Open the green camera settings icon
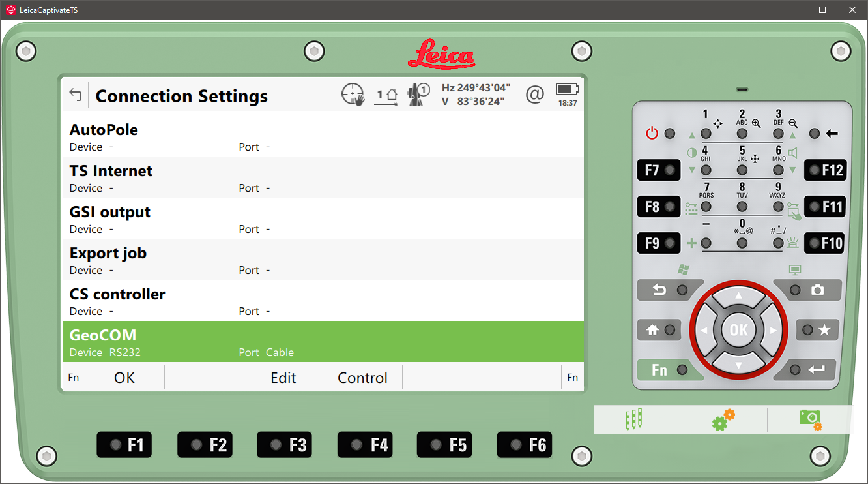Screen dimensions: 868x484 [x=810, y=419]
